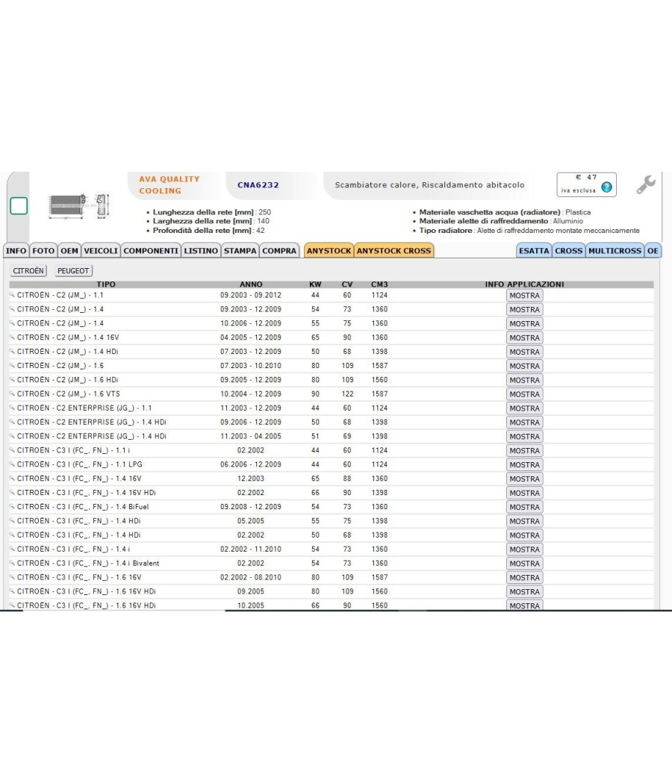672x784 pixels.
Task: Click year range '07.2003 - 10.2010'
Action: pyautogui.click(x=251, y=366)
